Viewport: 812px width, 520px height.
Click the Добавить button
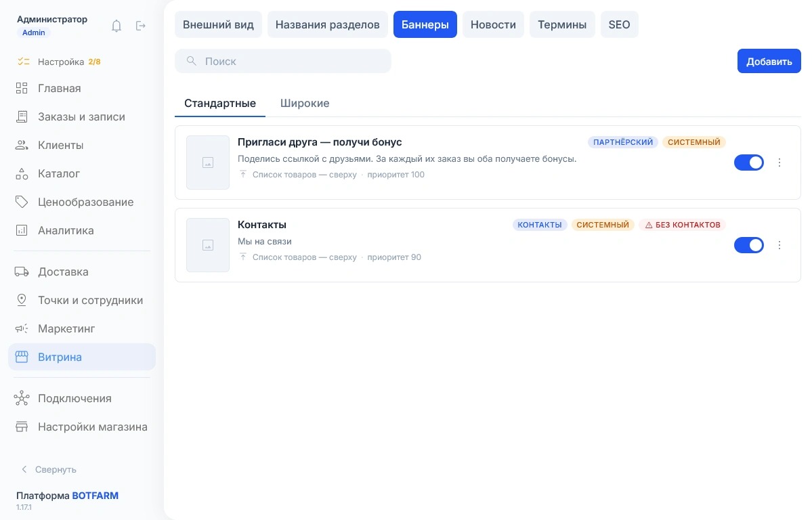click(769, 61)
